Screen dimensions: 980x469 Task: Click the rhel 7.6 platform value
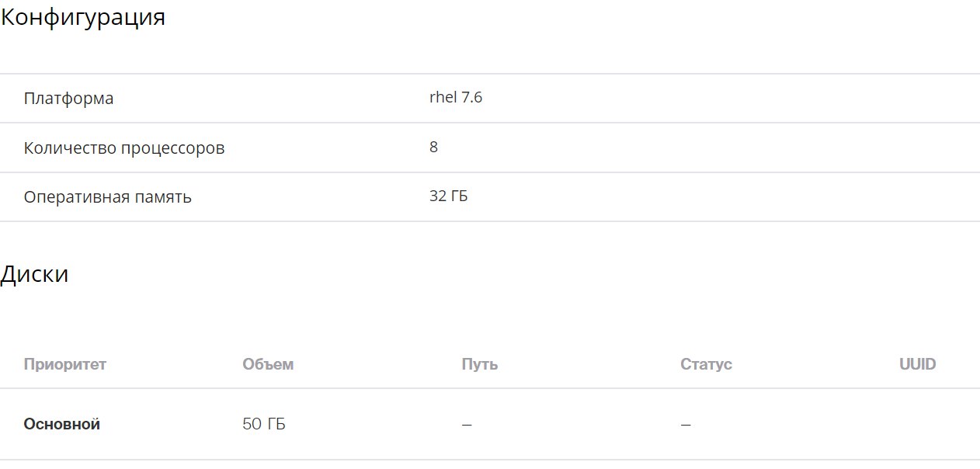(456, 97)
